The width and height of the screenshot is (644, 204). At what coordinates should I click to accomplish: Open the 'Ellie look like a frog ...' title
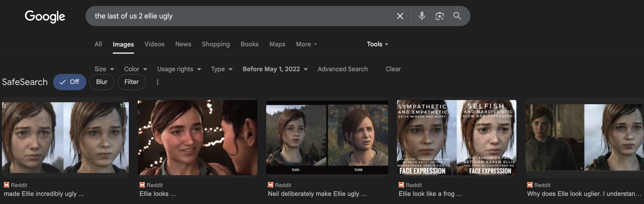pyautogui.click(x=430, y=194)
